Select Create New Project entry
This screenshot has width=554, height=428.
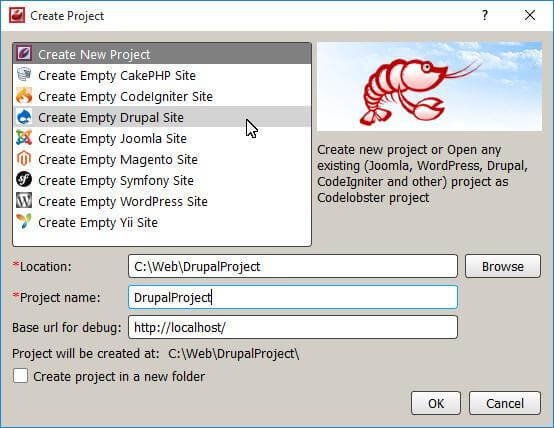tap(162, 54)
